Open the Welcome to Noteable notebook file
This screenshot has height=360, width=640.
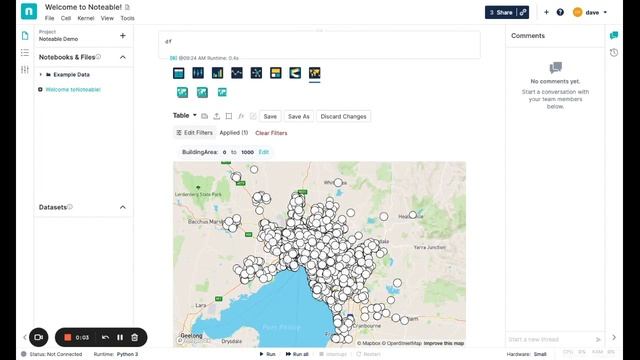coord(73,89)
